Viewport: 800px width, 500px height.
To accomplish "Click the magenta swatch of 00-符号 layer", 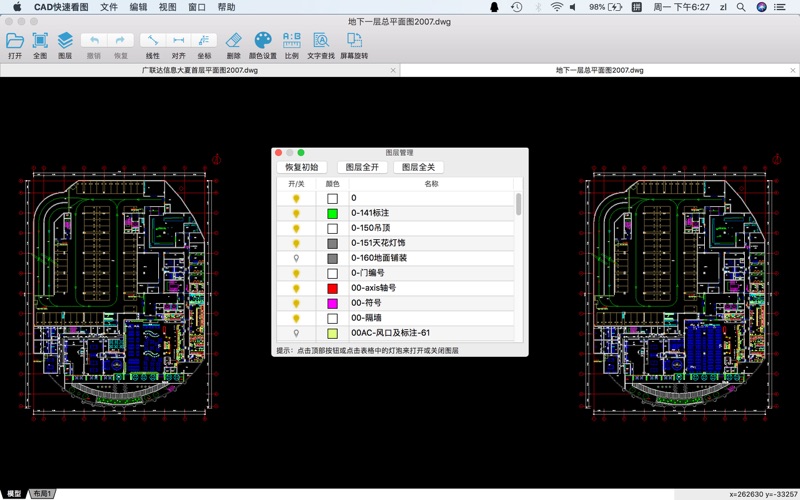I will point(333,304).
